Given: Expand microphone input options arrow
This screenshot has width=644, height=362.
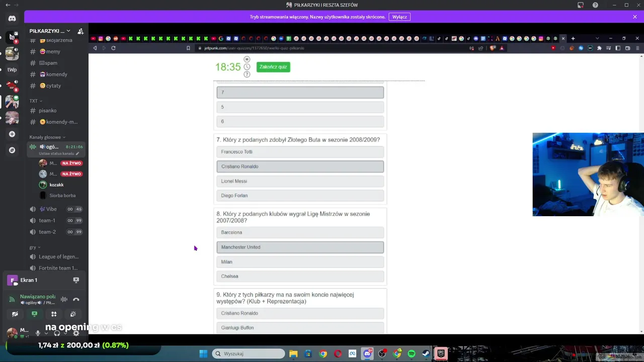Looking at the screenshot, I should 46,333.
